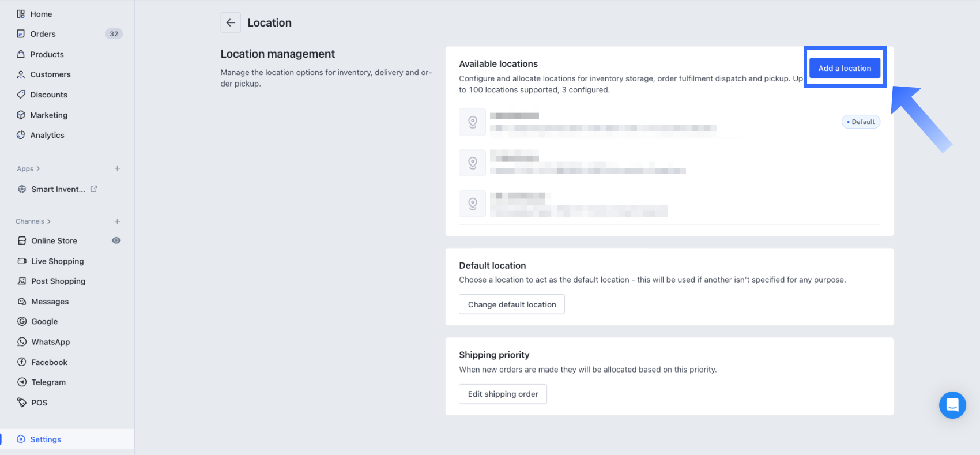Screen dimensions: 980x455
Task: Click the Default badge on first location
Action: 861,122
